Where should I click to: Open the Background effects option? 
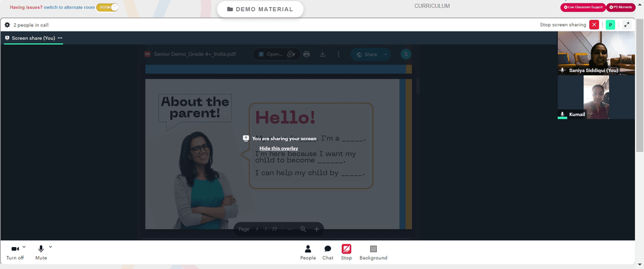374,252
